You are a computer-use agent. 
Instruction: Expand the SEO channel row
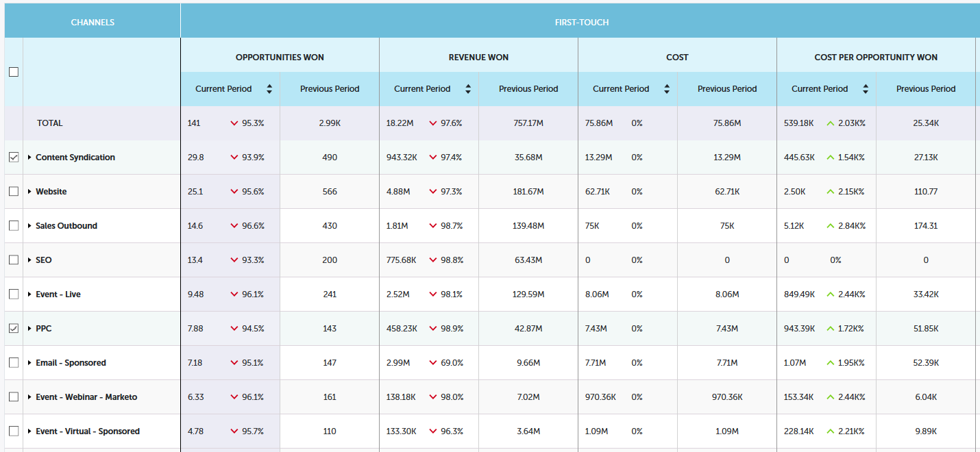(x=29, y=260)
